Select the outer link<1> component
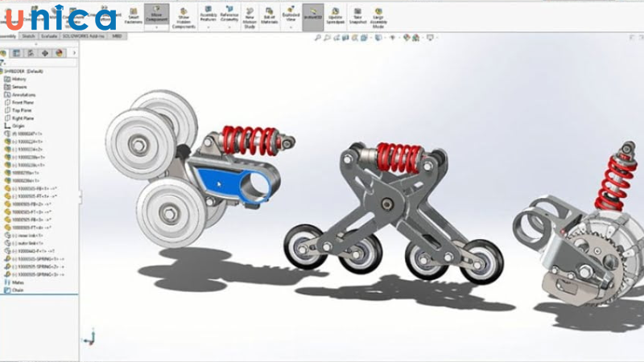The height and width of the screenshot is (362, 644). (x=24, y=243)
